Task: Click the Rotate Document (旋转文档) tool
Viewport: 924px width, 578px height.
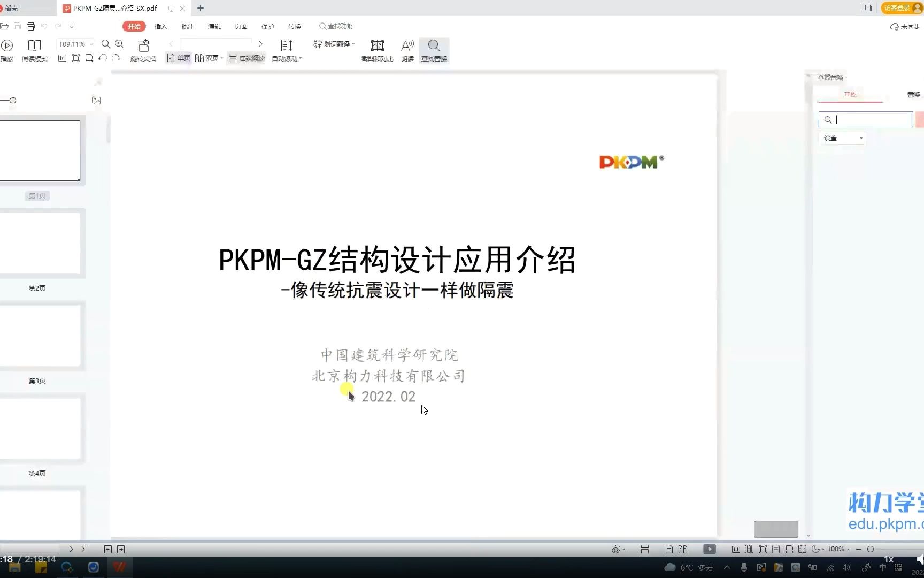Action: click(x=143, y=51)
